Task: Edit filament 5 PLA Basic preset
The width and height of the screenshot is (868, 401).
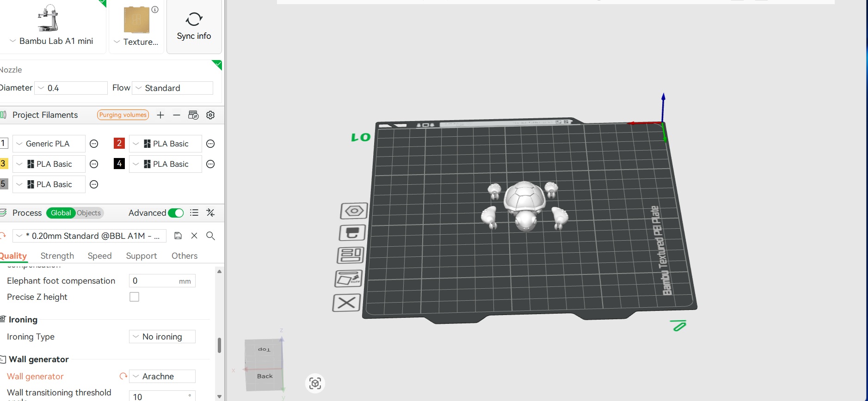Action: click(x=94, y=184)
